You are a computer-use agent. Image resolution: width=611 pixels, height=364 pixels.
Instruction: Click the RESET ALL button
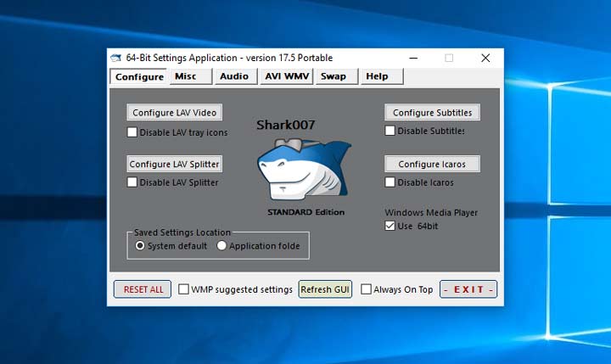(x=143, y=289)
